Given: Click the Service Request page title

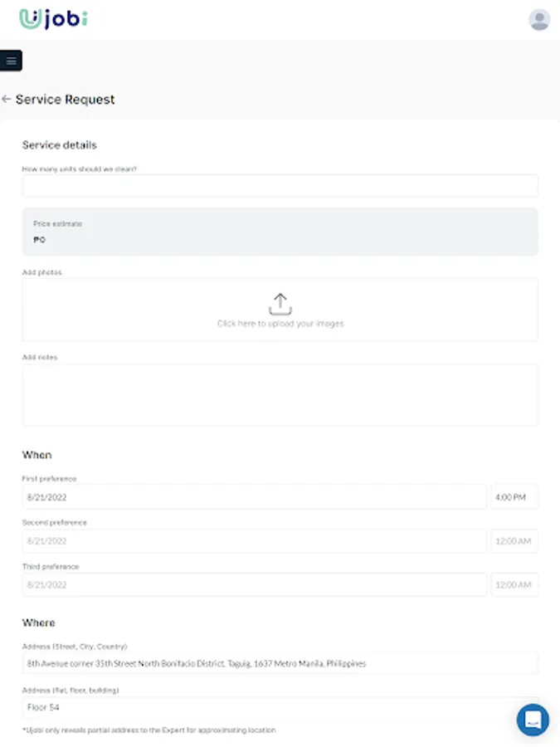Looking at the screenshot, I should 65,100.
